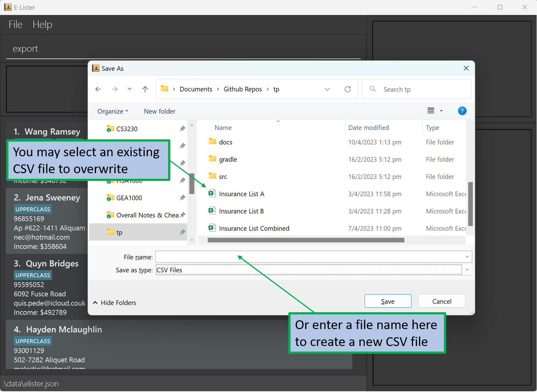Select Insurance List A Excel file
This screenshot has width=537, height=392.
click(x=241, y=194)
